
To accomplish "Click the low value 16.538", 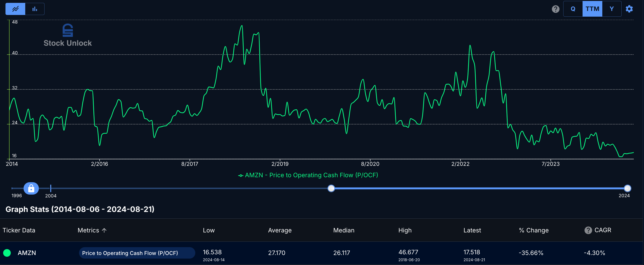I will coord(212,252).
